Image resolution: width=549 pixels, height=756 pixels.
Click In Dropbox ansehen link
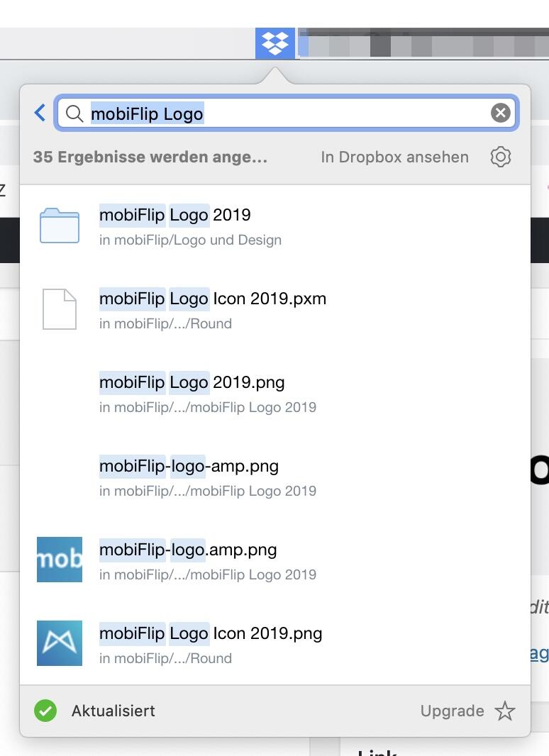394,157
